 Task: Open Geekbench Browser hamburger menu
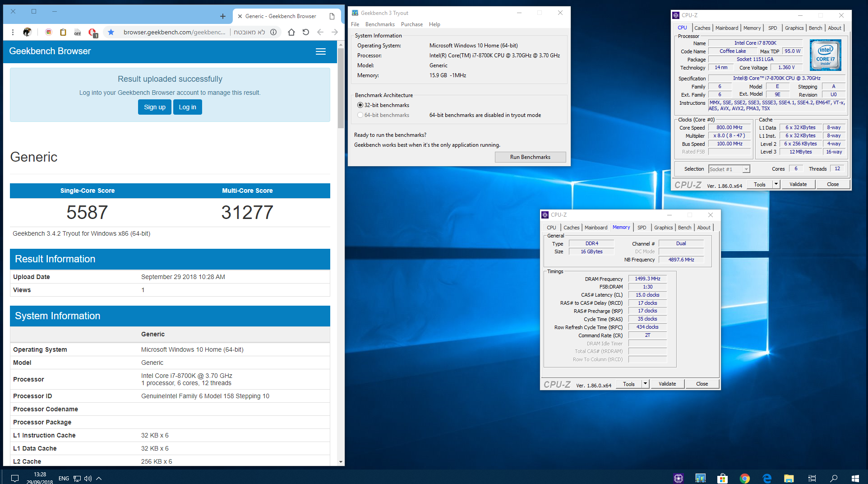coord(321,51)
